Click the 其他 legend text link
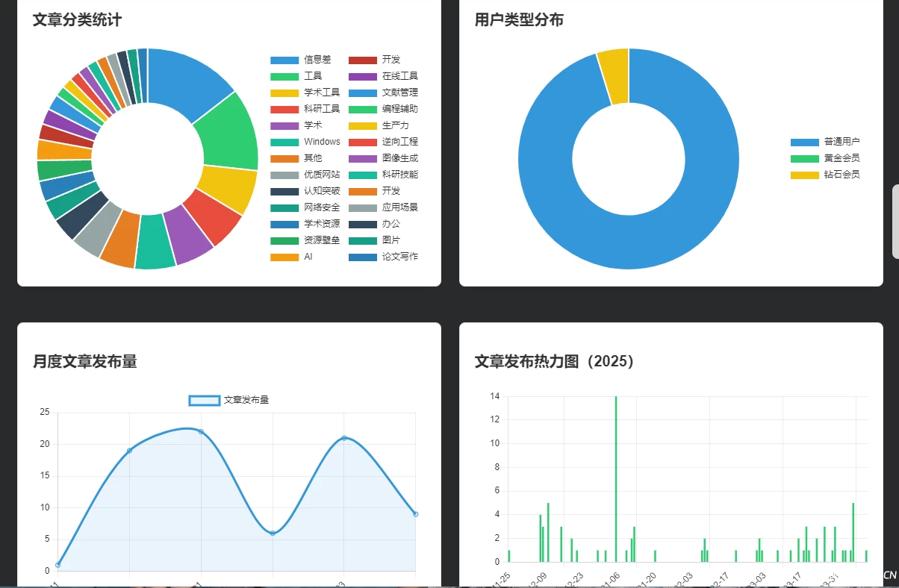 (x=311, y=158)
